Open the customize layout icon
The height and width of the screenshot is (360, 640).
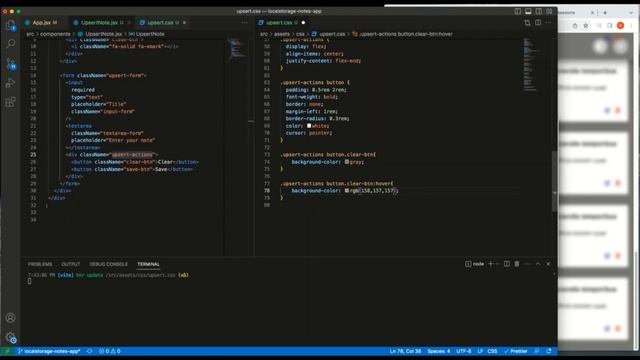click(x=549, y=11)
